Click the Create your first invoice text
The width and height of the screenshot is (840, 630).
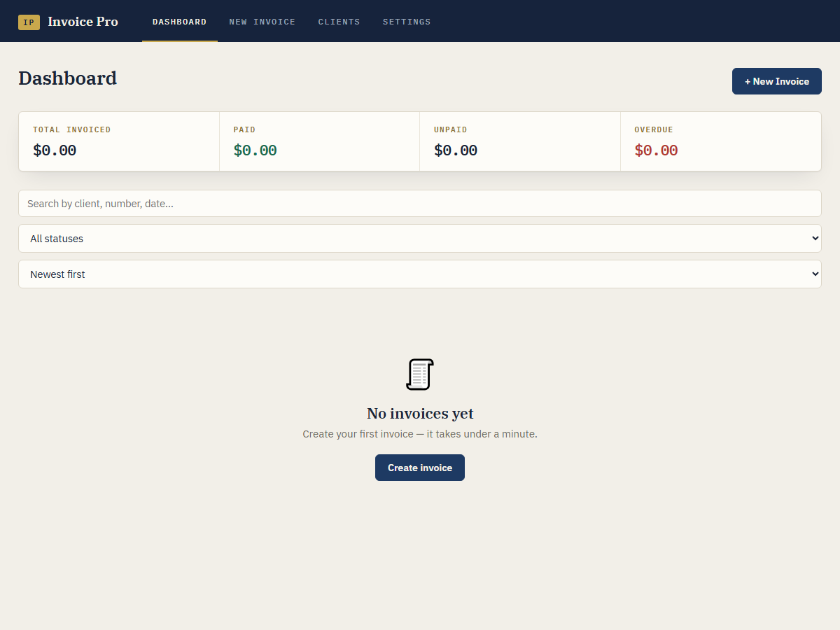[x=420, y=434]
